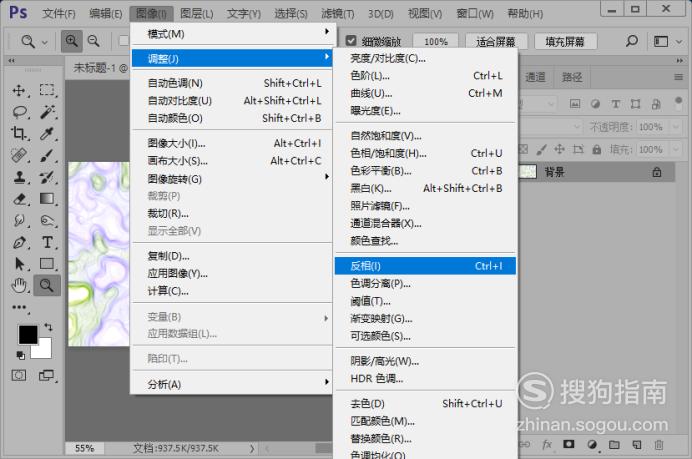
Task: Expand the Image Rotation submenu
Action: tap(232, 179)
